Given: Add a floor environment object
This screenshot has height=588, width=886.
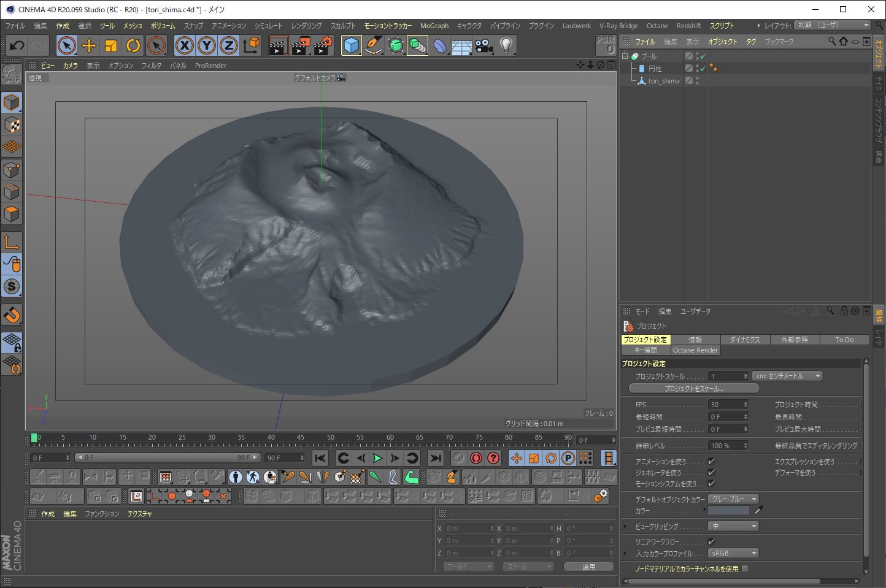Looking at the screenshot, I should click(462, 45).
